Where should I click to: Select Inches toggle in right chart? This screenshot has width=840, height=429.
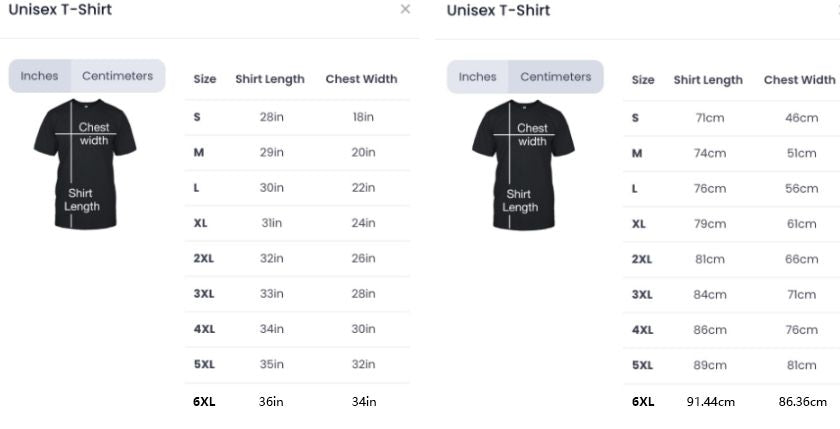click(x=478, y=77)
